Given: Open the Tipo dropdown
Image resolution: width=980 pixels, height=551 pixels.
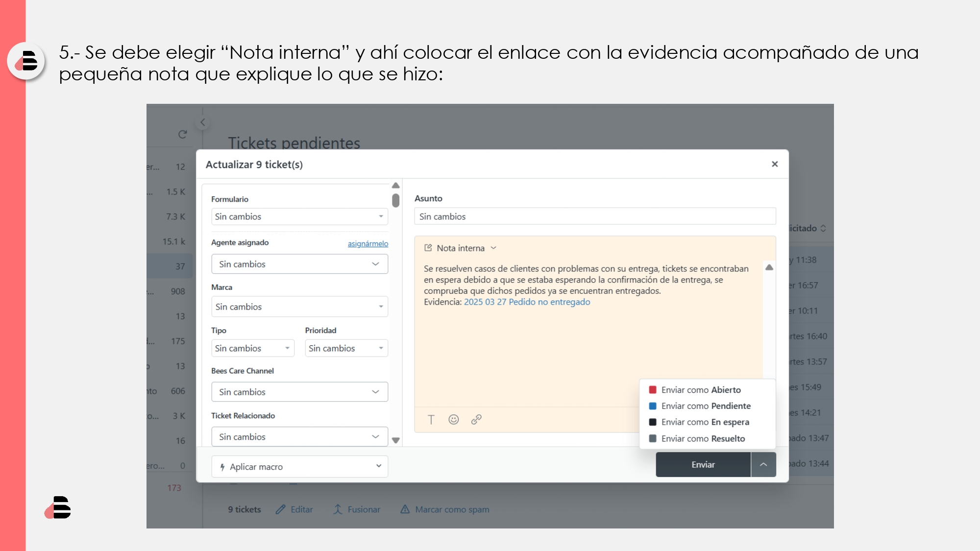Looking at the screenshot, I should (253, 348).
